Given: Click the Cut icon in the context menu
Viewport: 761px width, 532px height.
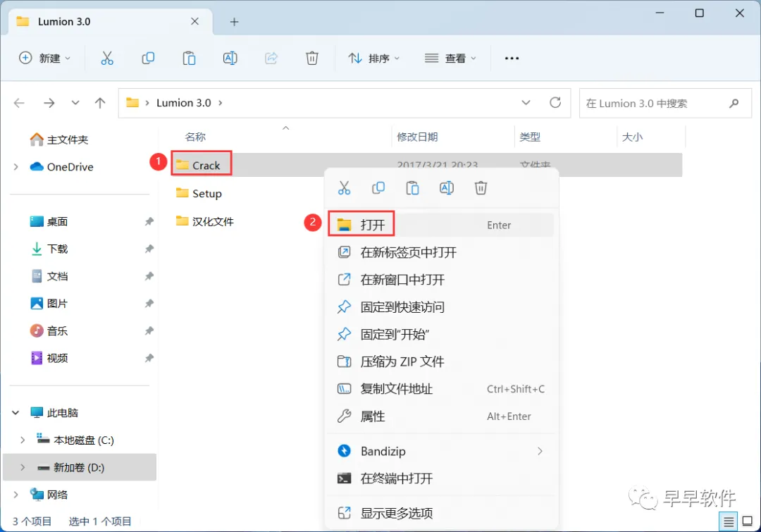Looking at the screenshot, I should (x=344, y=188).
